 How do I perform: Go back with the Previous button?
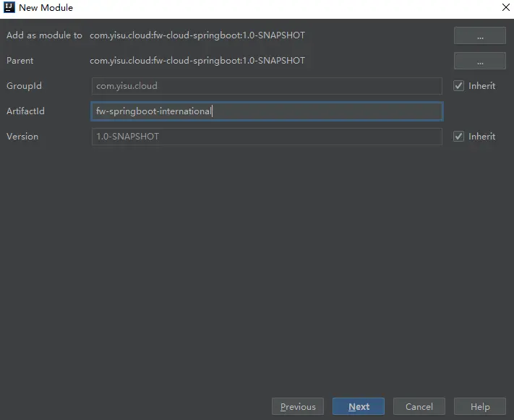click(x=298, y=406)
